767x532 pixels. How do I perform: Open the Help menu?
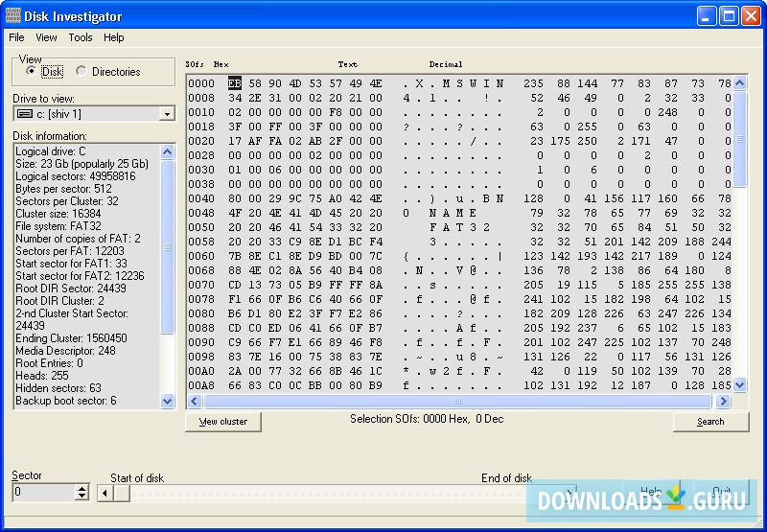click(113, 37)
